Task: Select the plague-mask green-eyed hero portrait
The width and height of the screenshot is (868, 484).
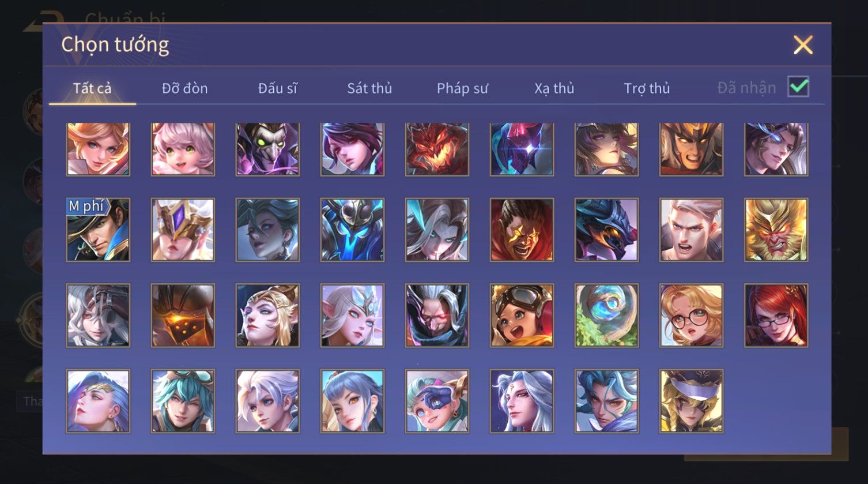Action: [267, 149]
